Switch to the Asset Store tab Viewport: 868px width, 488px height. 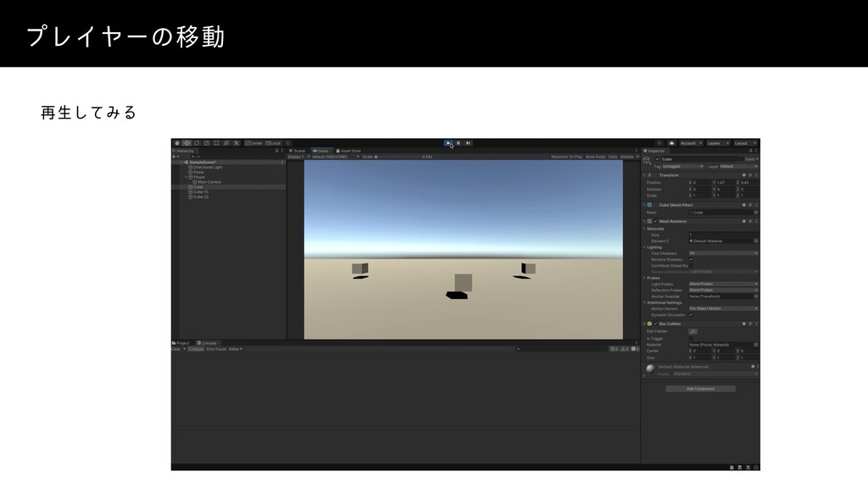pyautogui.click(x=348, y=151)
